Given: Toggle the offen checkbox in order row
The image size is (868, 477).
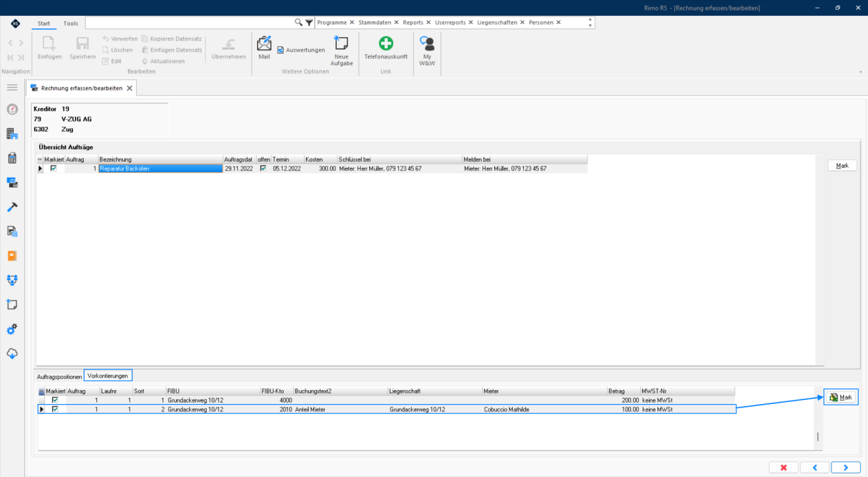Looking at the screenshot, I should pos(264,169).
